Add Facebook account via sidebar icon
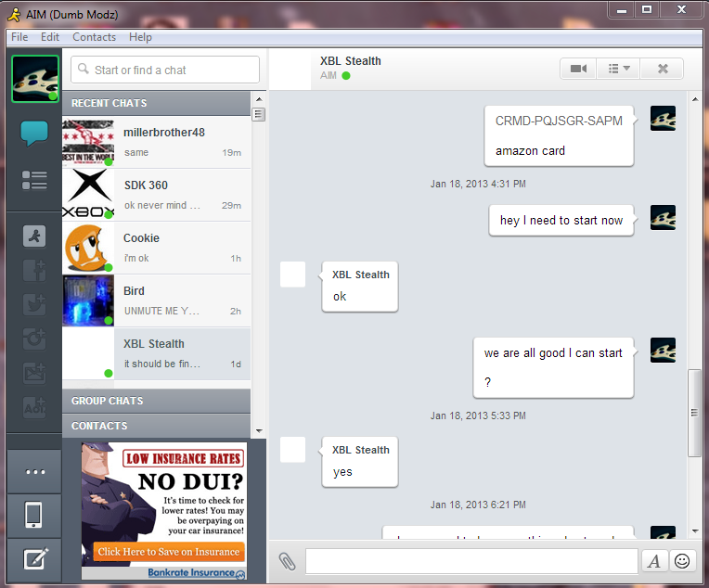 click(x=34, y=271)
